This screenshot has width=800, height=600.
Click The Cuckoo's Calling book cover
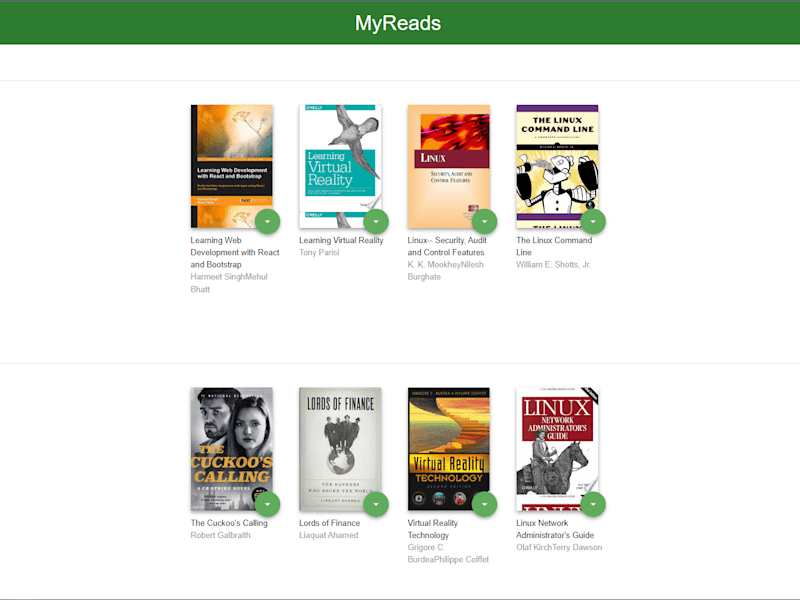coord(232,449)
